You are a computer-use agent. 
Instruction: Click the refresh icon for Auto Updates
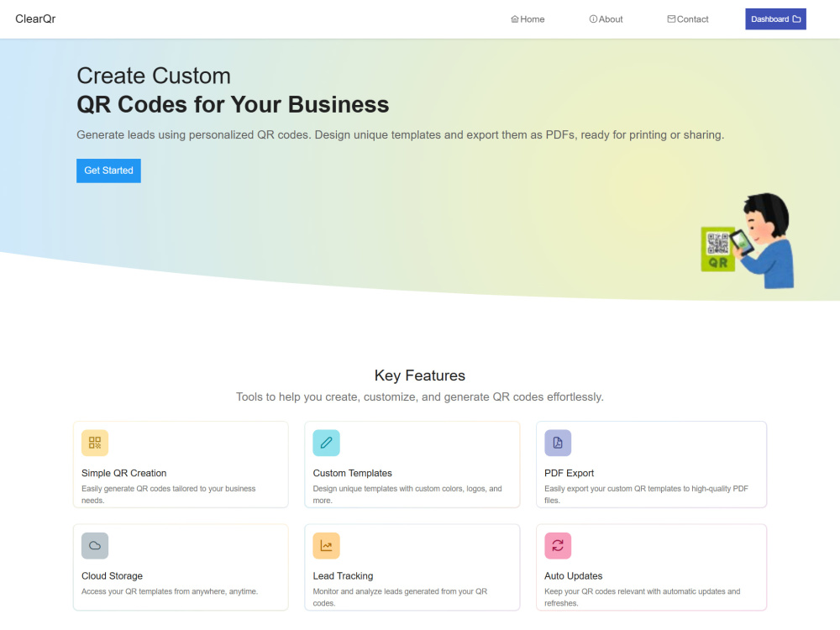(558, 546)
